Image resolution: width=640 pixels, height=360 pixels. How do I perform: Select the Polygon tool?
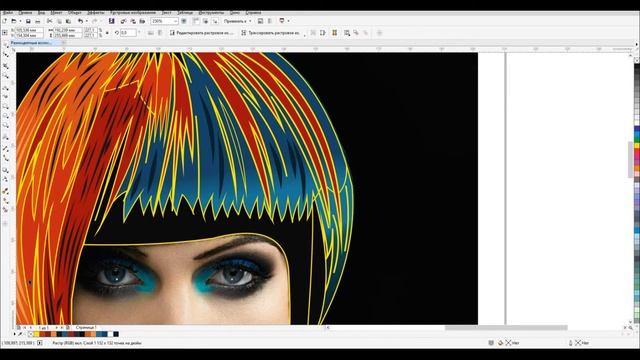6,126
